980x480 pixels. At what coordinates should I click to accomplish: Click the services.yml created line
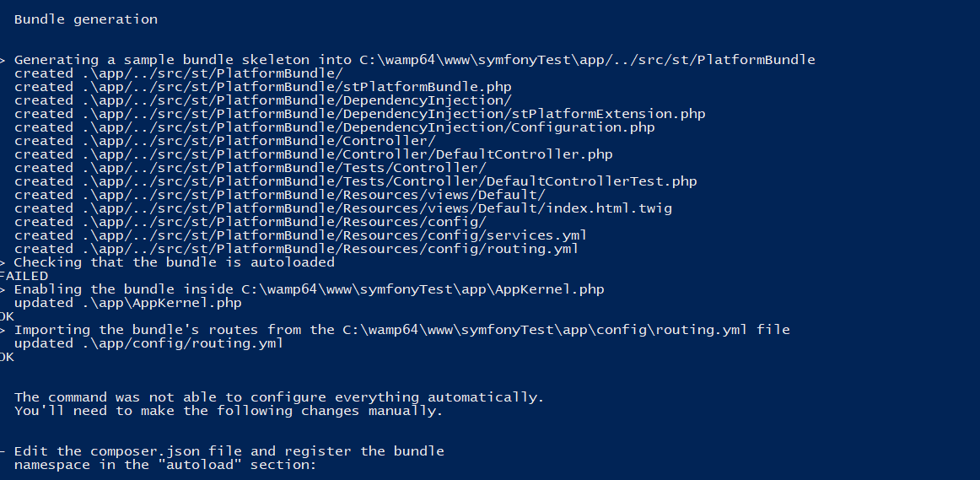click(x=300, y=235)
